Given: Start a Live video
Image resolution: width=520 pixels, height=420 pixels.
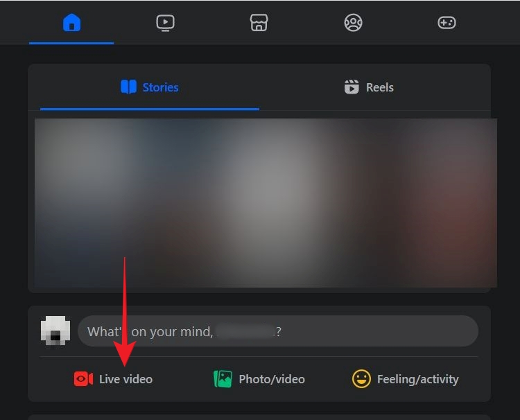Looking at the screenshot, I should click(113, 379).
